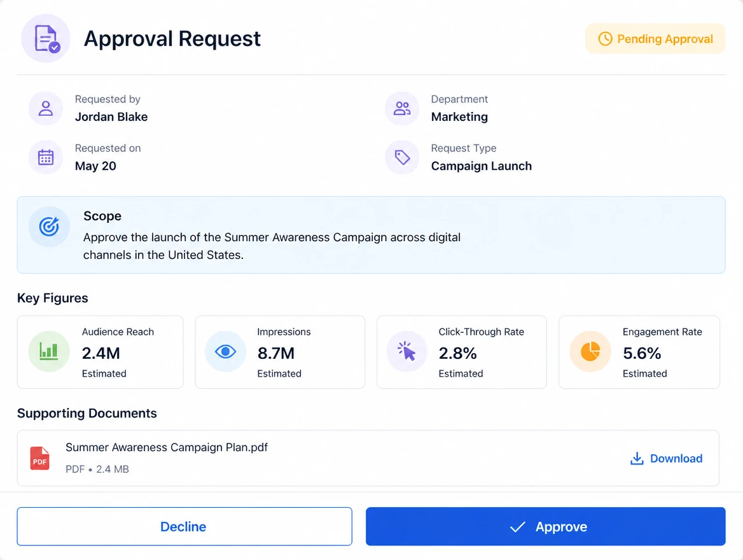The image size is (743, 560).
Task: Click the PDF • 2.4 MB file size text
Action: tap(97, 470)
